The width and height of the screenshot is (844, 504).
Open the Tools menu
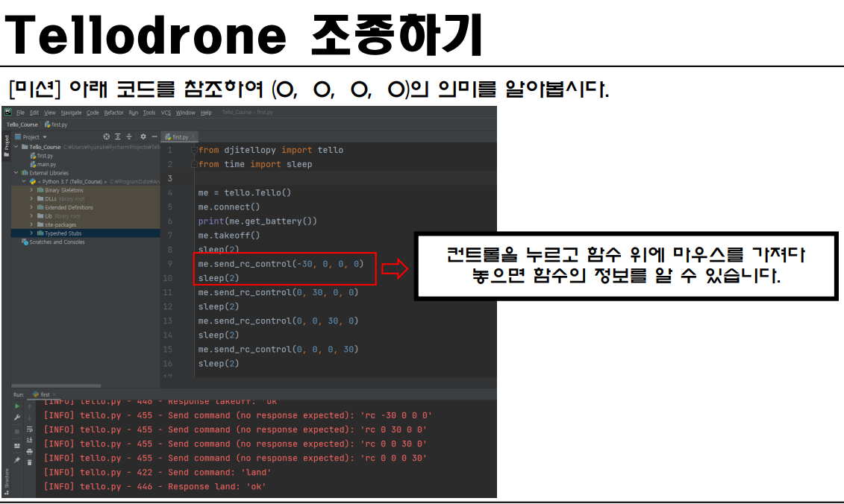[x=149, y=113]
